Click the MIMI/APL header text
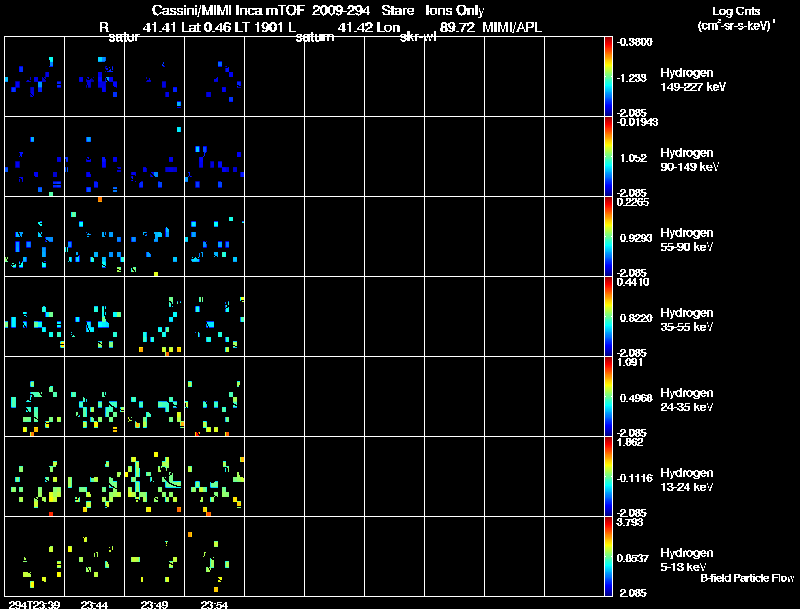Screen dimensions: 800x609 512,27
